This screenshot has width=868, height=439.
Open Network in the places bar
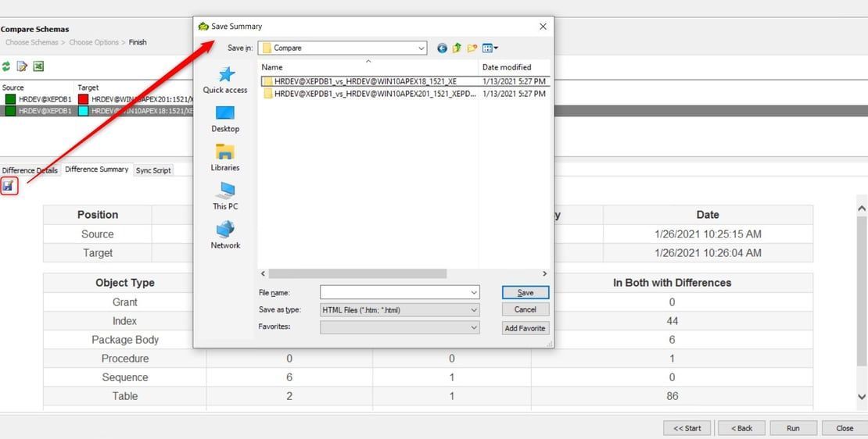pyautogui.click(x=225, y=235)
